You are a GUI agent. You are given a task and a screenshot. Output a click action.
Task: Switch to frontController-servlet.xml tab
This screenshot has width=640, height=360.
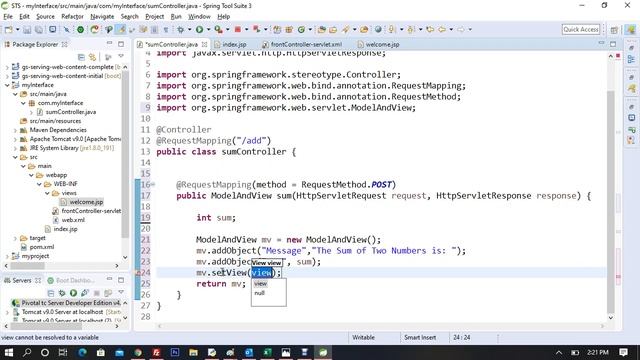click(x=302, y=44)
